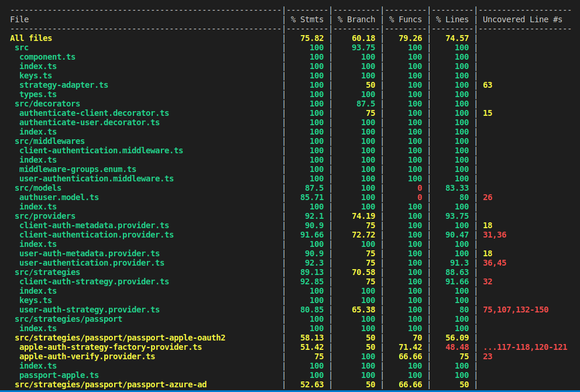Image resolution: width=580 pixels, height=392 pixels.
Task: Click the All files branch value 60.18
Action: tap(363, 38)
